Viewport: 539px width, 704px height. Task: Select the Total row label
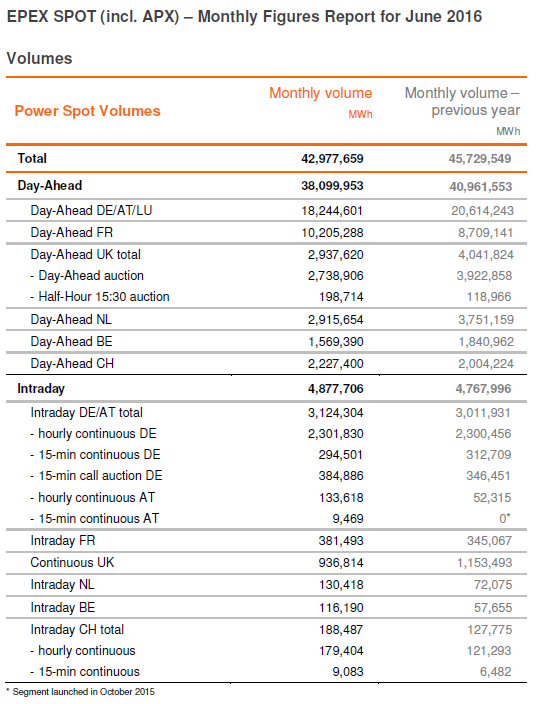pos(32,158)
